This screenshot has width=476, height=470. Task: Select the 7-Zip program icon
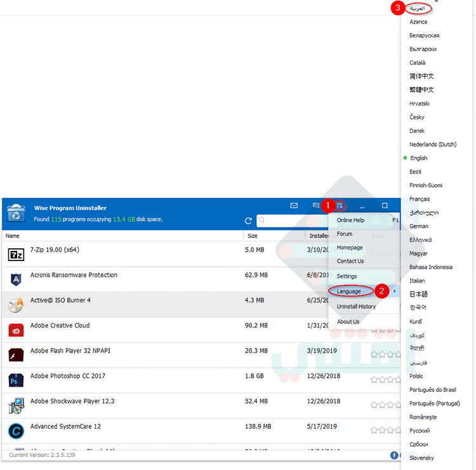pos(16,255)
